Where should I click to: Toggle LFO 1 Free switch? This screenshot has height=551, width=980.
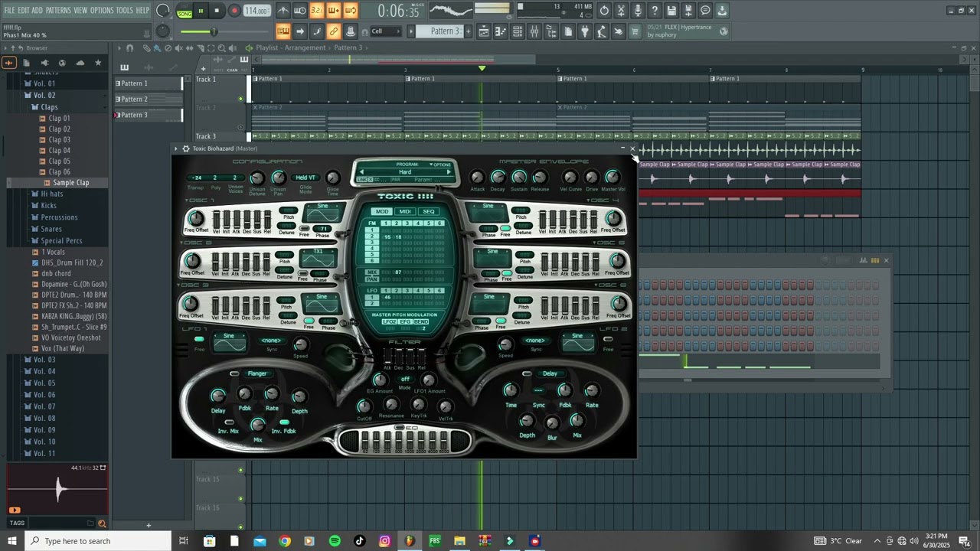tap(199, 339)
